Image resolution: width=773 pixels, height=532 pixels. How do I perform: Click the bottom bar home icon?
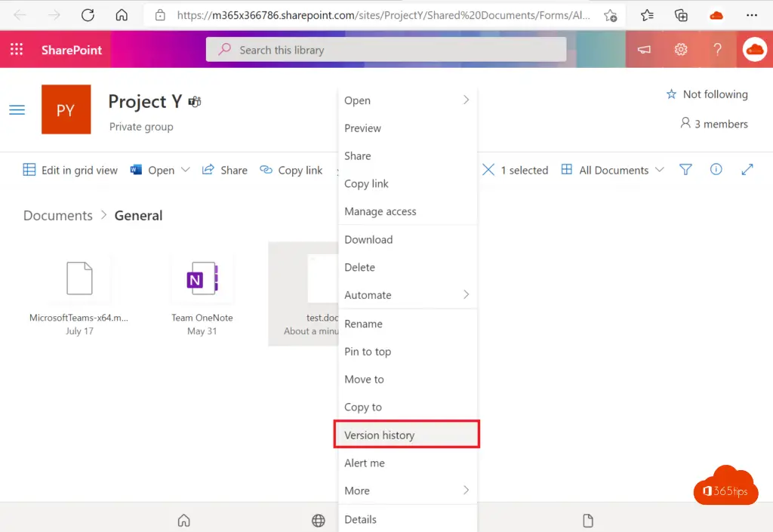184,520
